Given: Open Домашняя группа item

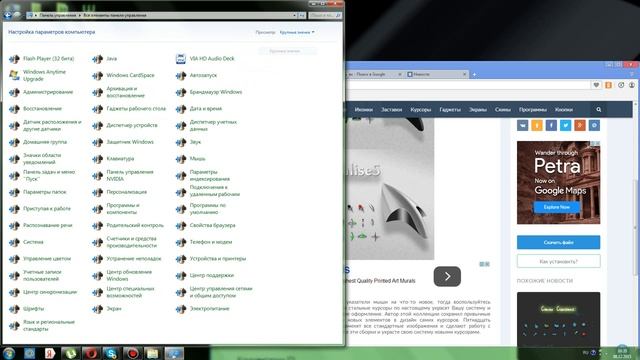Looking at the screenshot, I should [x=38, y=142].
